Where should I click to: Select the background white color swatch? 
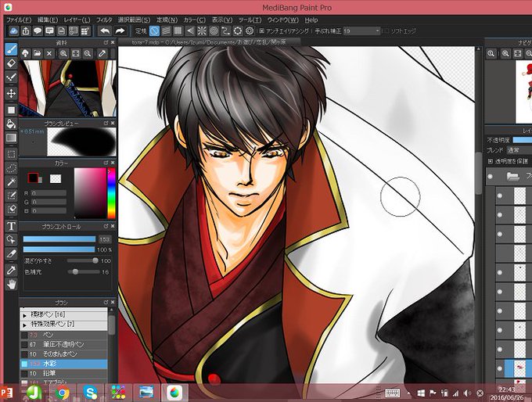[x=56, y=178]
